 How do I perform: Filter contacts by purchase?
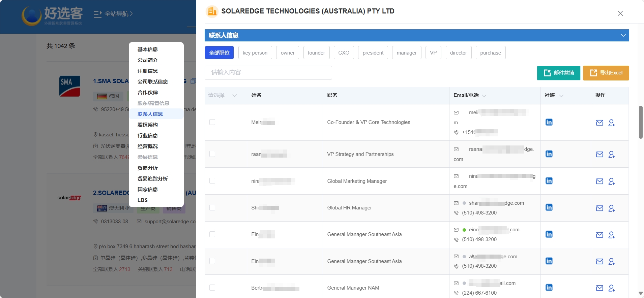click(491, 53)
